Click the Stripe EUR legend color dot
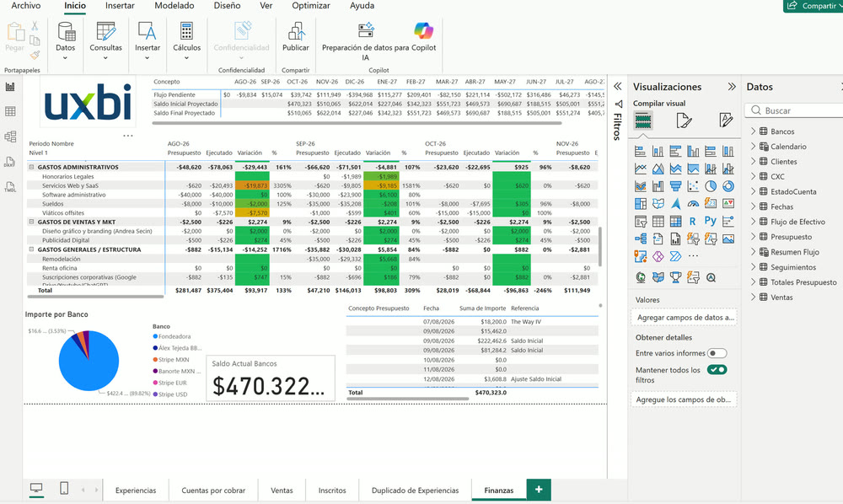843x504 pixels. click(155, 383)
